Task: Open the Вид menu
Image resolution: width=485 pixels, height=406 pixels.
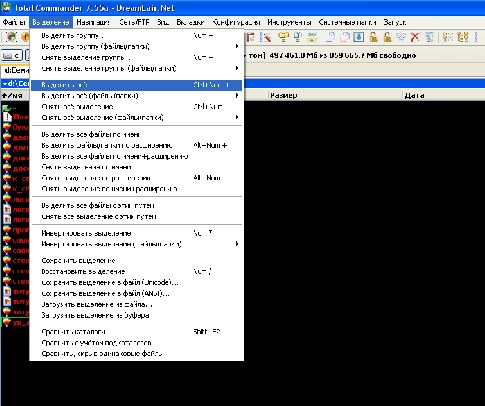Action: click(163, 22)
